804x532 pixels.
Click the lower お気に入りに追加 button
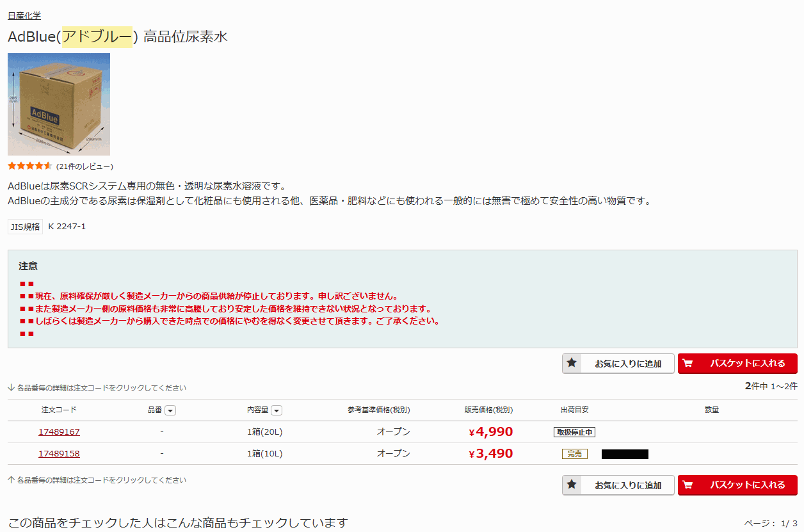coord(618,485)
